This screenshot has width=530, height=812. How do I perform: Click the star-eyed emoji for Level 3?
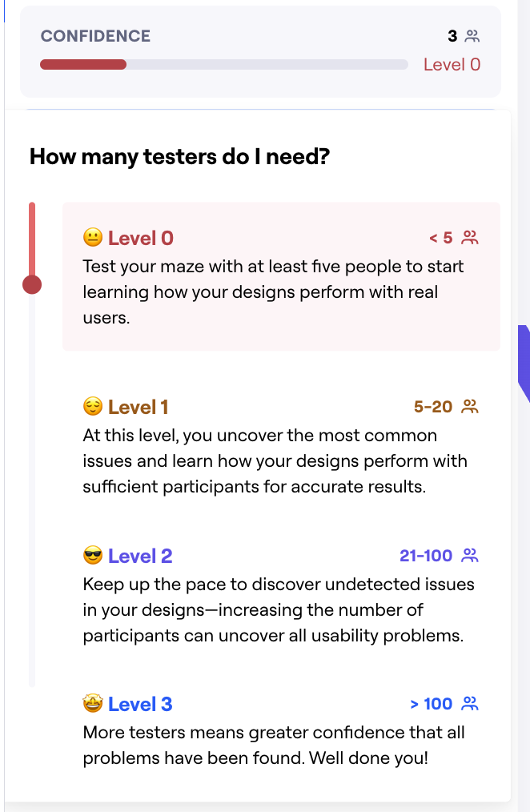[x=93, y=704]
